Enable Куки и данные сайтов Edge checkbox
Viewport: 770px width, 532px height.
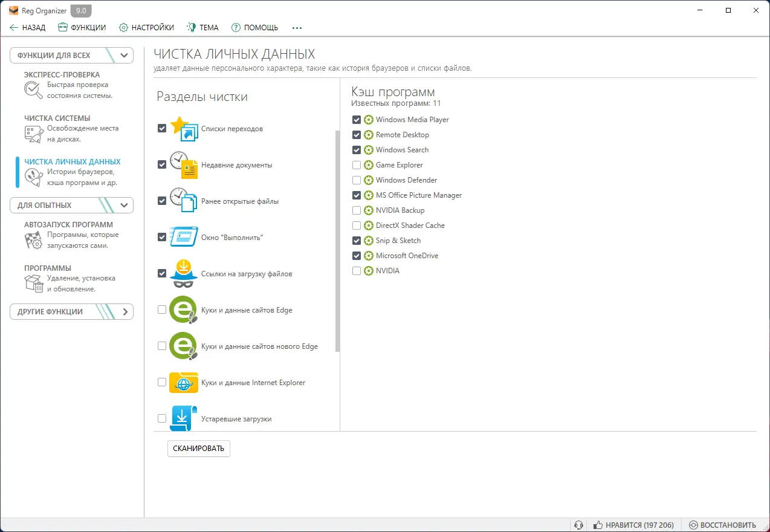point(162,310)
